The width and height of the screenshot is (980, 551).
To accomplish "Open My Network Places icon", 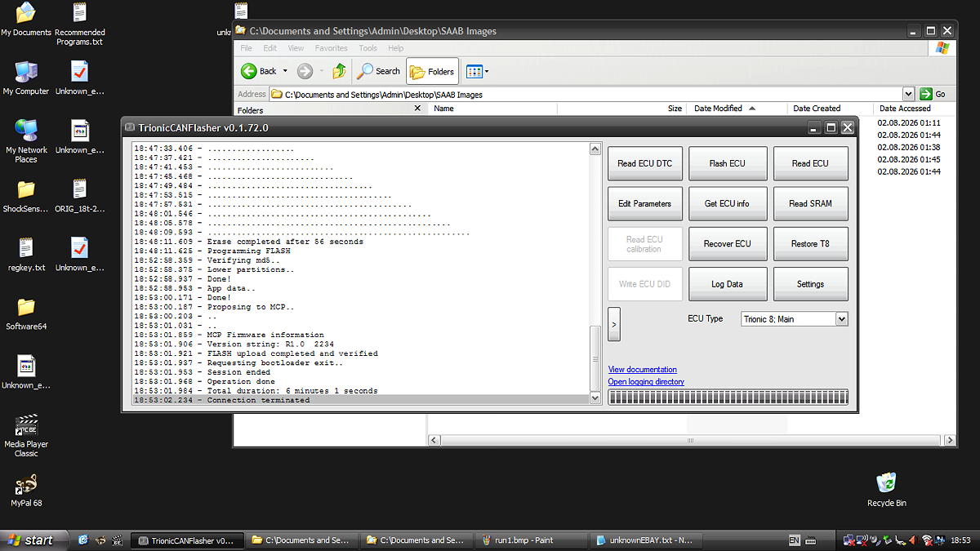I will [26, 140].
